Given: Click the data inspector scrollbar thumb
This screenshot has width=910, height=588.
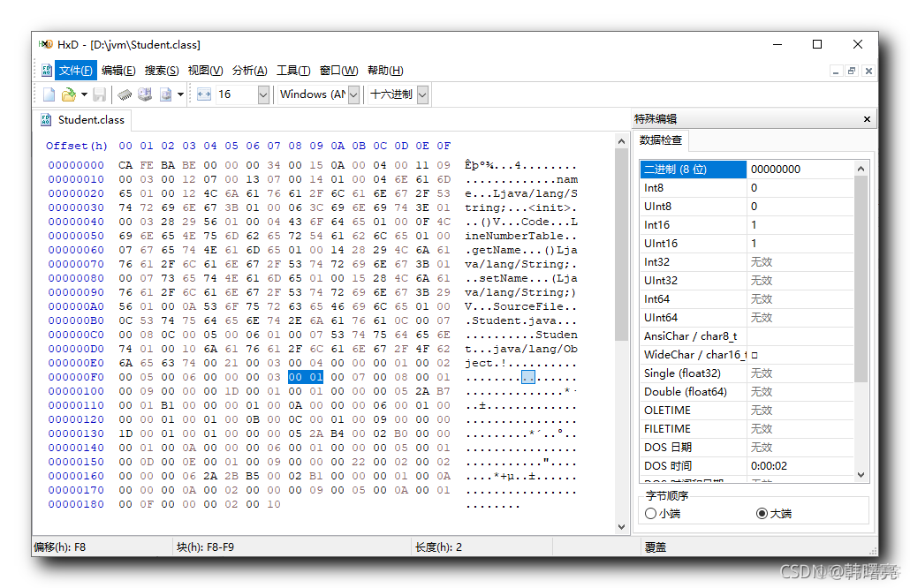Looking at the screenshot, I should 861,279.
